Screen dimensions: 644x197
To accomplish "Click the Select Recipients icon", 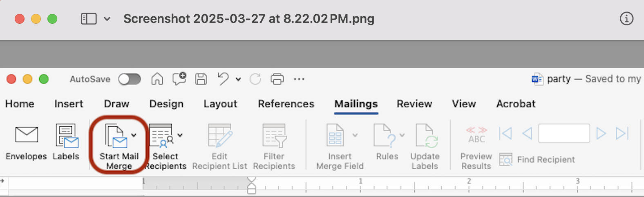I will (x=161, y=135).
